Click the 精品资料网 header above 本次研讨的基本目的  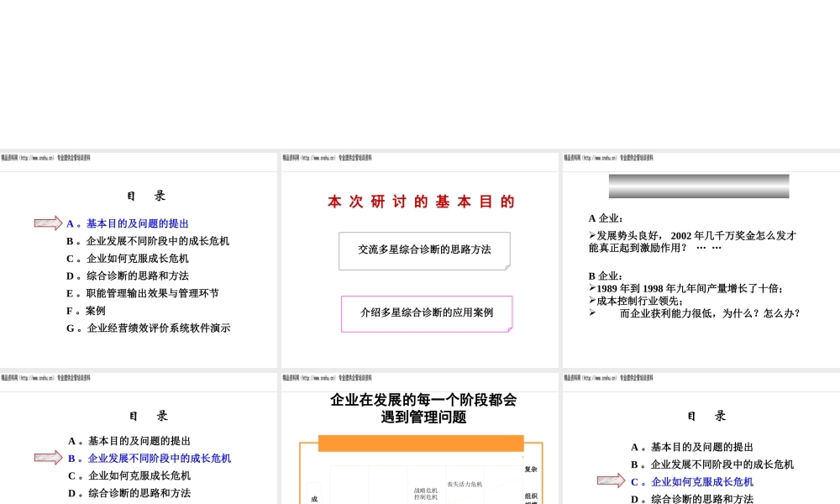pos(327,158)
